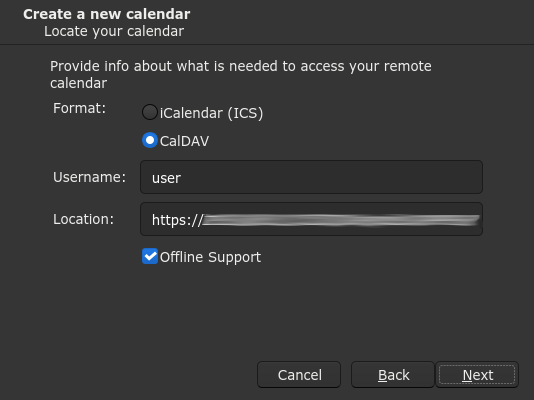The image size is (534, 400).
Task: Place cursor on "user" text in Username
Action: (x=166, y=178)
